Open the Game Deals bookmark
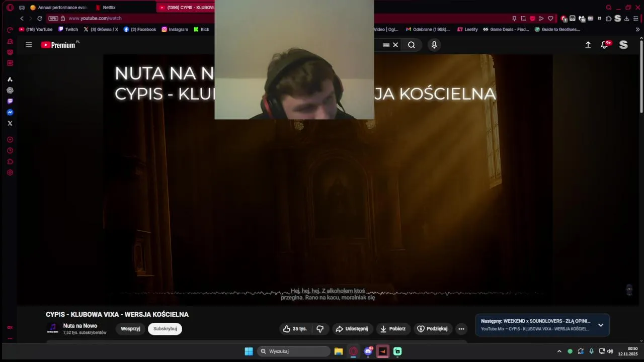Viewport: 644px width, 362px height. (506, 30)
